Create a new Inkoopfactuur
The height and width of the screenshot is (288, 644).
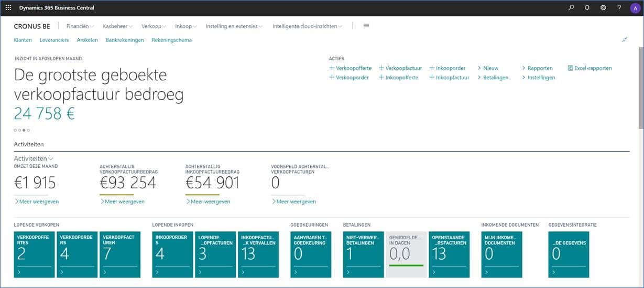click(x=449, y=78)
